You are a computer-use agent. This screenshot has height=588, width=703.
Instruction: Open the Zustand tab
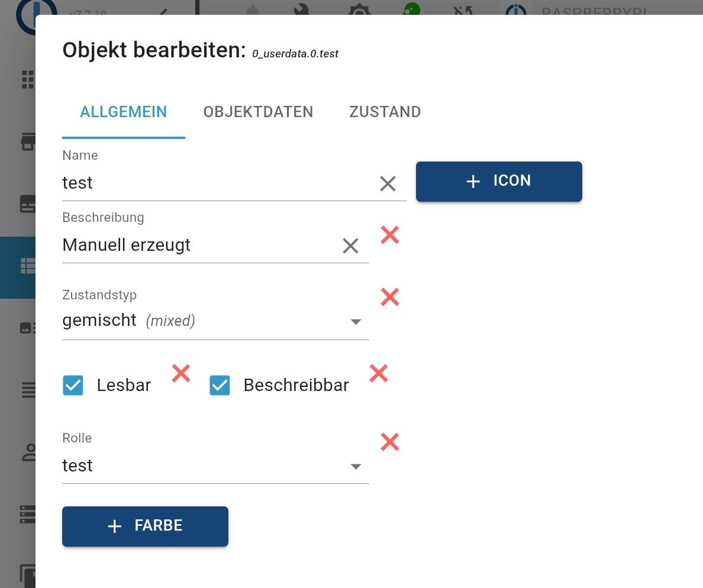[x=385, y=112]
